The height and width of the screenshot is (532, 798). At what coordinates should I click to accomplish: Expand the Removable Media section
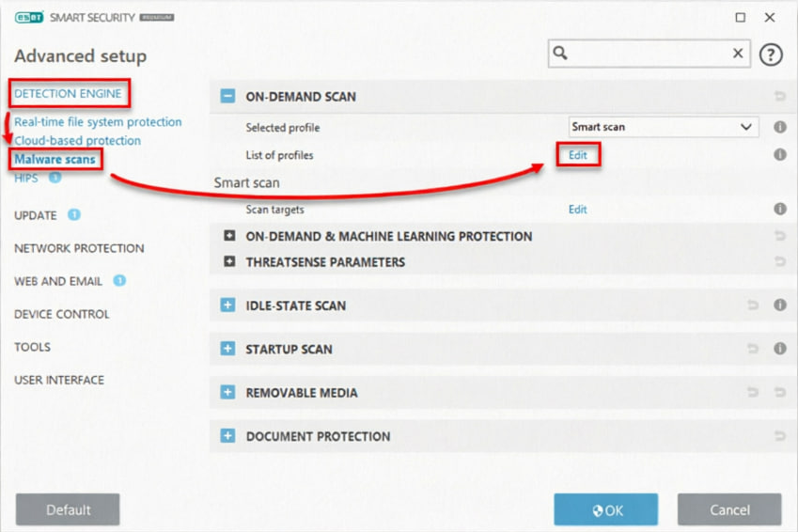pyautogui.click(x=227, y=392)
